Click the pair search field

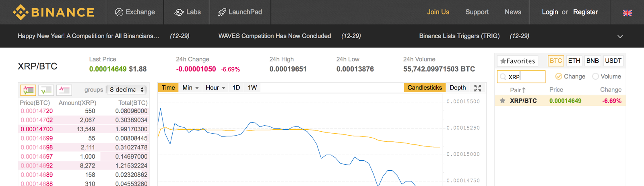point(521,76)
